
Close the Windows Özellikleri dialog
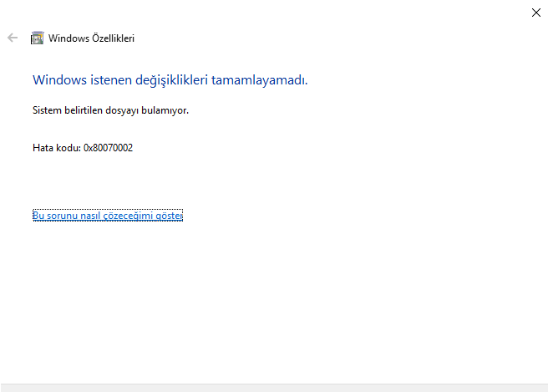click(535, 12)
